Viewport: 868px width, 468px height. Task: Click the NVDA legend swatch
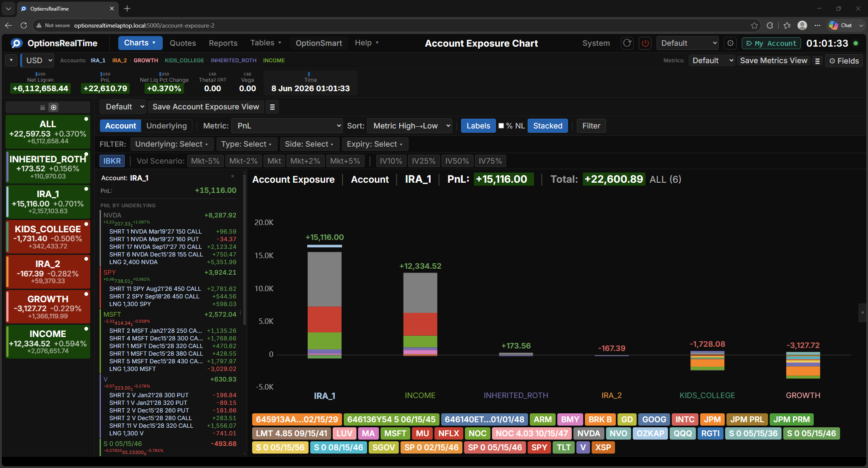[x=589, y=433]
